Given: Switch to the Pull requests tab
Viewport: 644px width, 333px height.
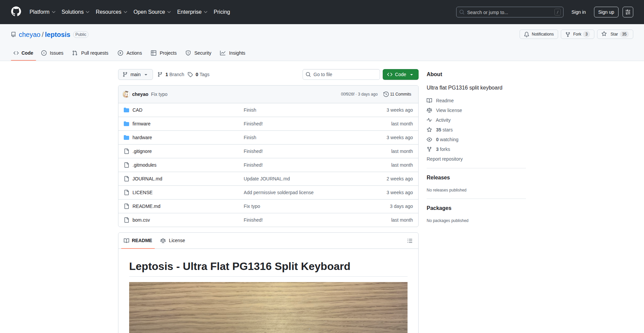Looking at the screenshot, I should coord(90,53).
